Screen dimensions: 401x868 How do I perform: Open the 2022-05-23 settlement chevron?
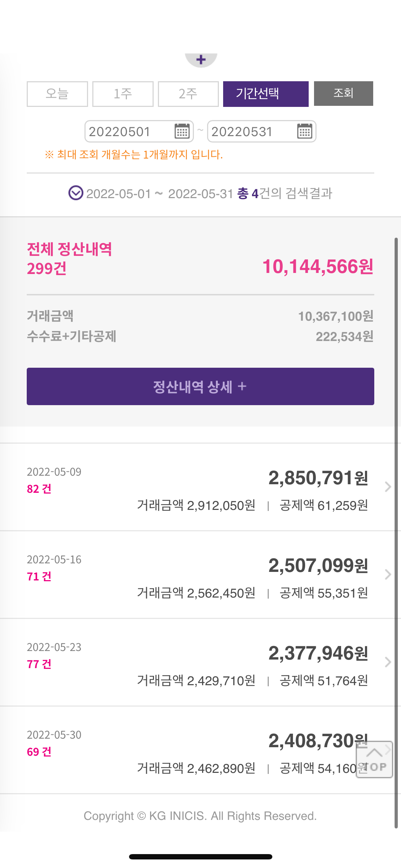[388, 662]
